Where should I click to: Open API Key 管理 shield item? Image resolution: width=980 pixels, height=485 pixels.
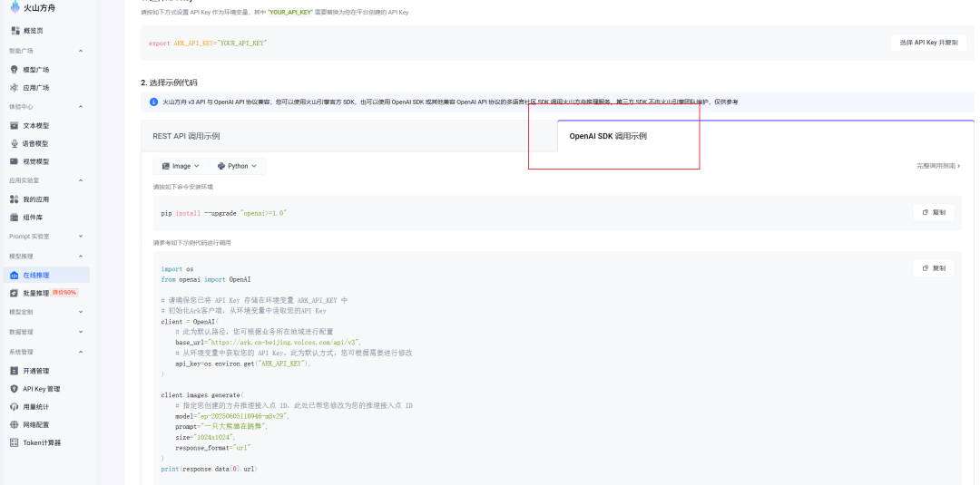[x=41, y=389]
